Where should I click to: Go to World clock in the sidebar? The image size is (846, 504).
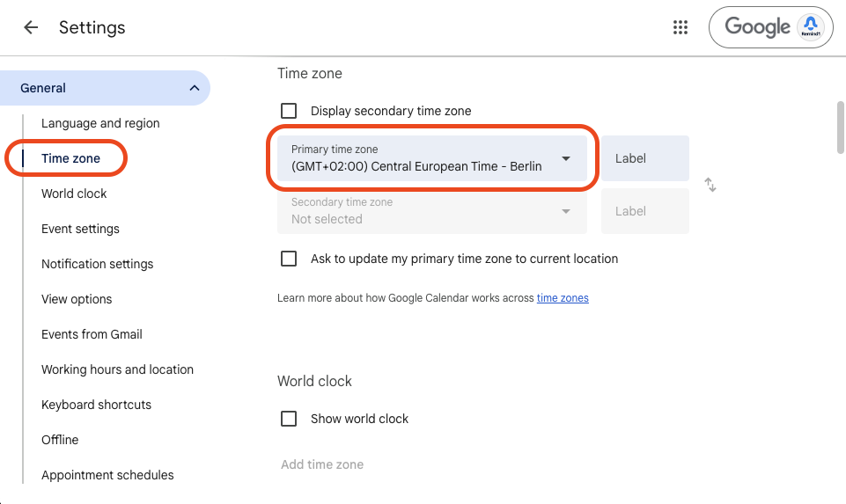pos(74,194)
